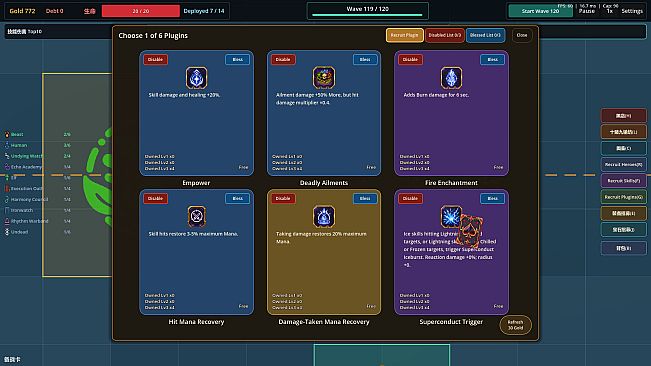Click the Damage-Taken Mana Recovery icon
651x366 pixels.
tap(324, 216)
